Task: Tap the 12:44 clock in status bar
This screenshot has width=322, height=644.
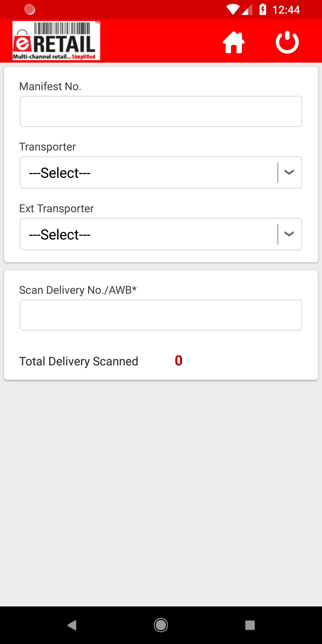Action: tap(286, 10)
